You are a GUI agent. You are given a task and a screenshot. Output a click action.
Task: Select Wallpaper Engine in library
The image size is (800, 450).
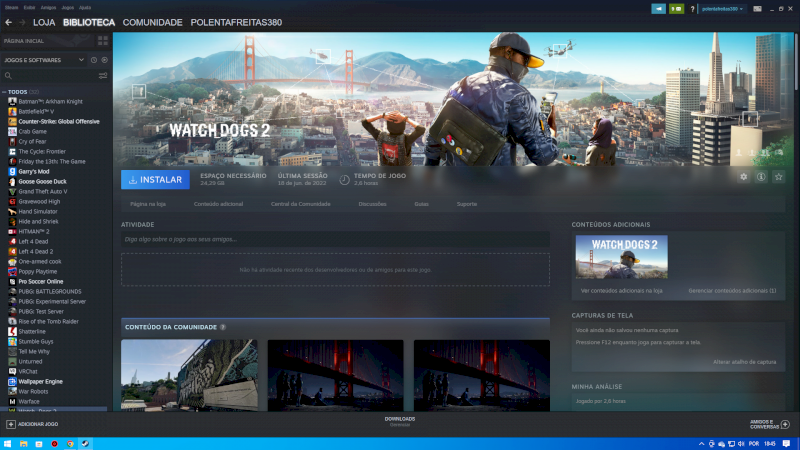coord(40,382)
